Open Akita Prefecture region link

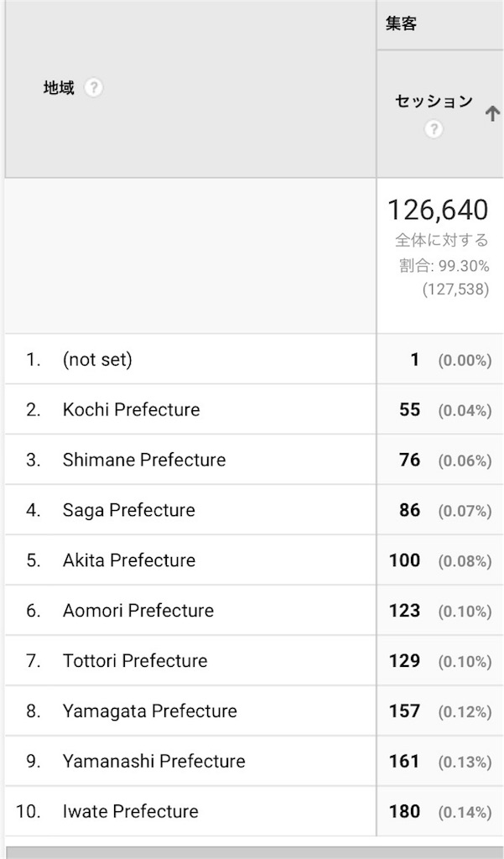[129, 560]
